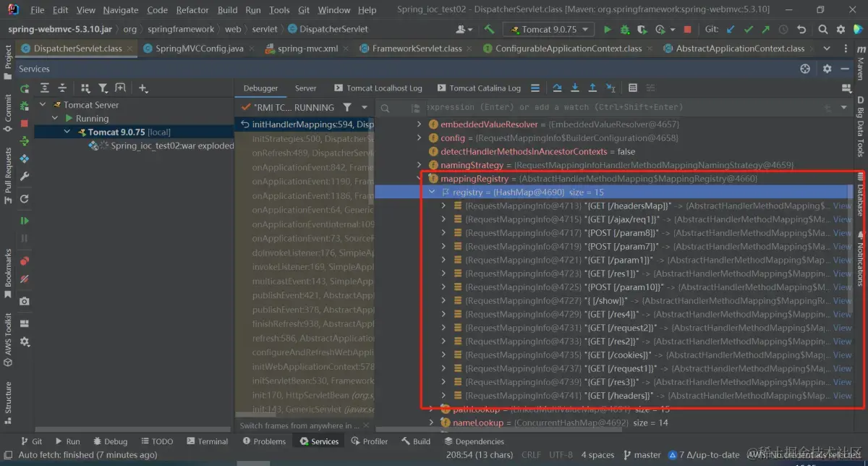Click Step Out debugger icon

[x=592, y=88]
